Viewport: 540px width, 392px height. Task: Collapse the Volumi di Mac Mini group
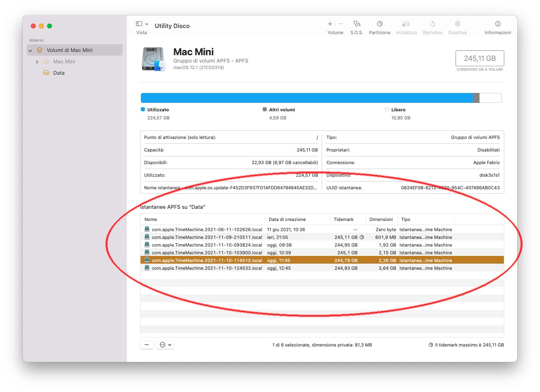tap(30, 50)
